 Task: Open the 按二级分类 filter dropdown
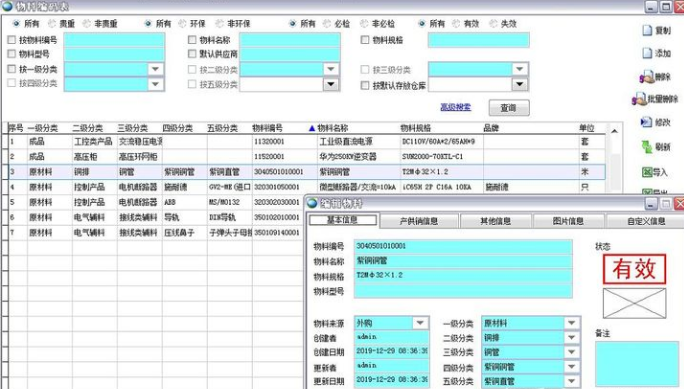click(x=331, y=69)
